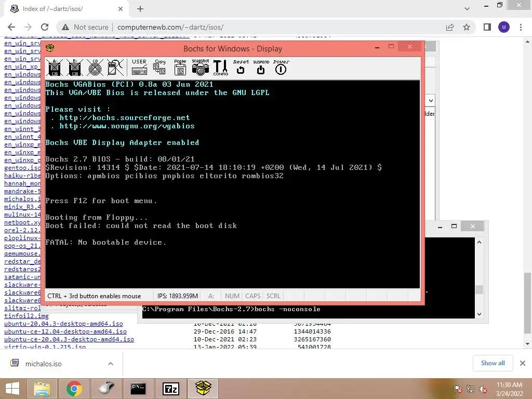The image size is (532, 399).
Task: Click the Paste clipboard icon in Bochs toolbar
Action: coord(180,67)
